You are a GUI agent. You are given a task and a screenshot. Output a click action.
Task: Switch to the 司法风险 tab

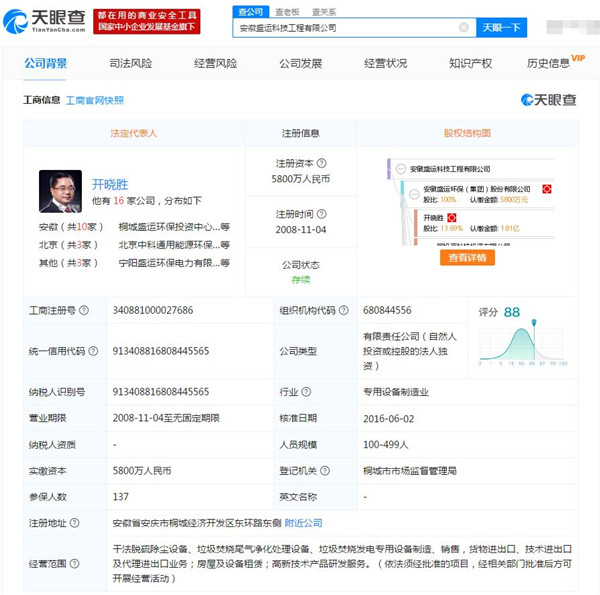point(130,64)
